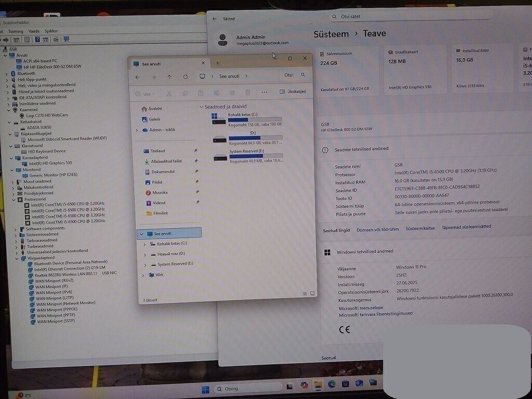Click the Delete trash icon in Explorer
The height and width of the screenshot is (399, 532).
click(248, 92)
